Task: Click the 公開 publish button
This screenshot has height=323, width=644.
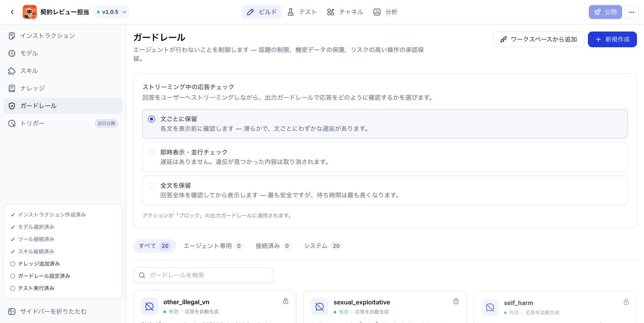Action: (605, 12)
